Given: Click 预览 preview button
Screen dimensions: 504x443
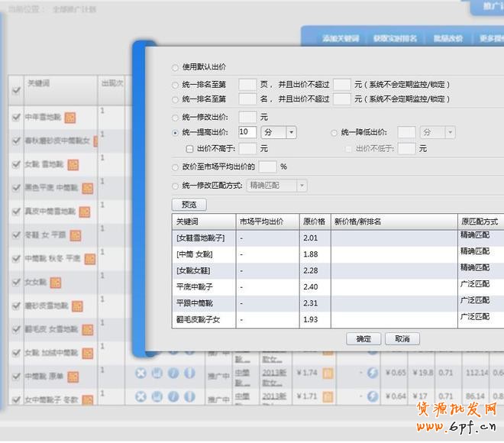Looking at the screenshot, I should pyautogui.click(x=189, y=205).
